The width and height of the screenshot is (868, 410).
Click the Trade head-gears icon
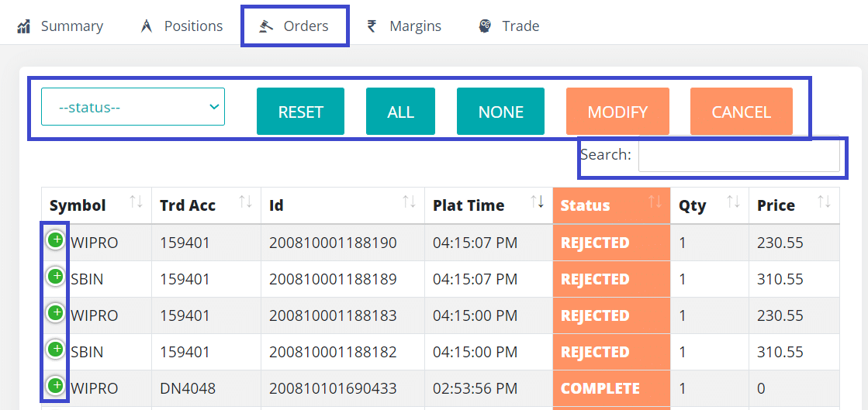486,26
